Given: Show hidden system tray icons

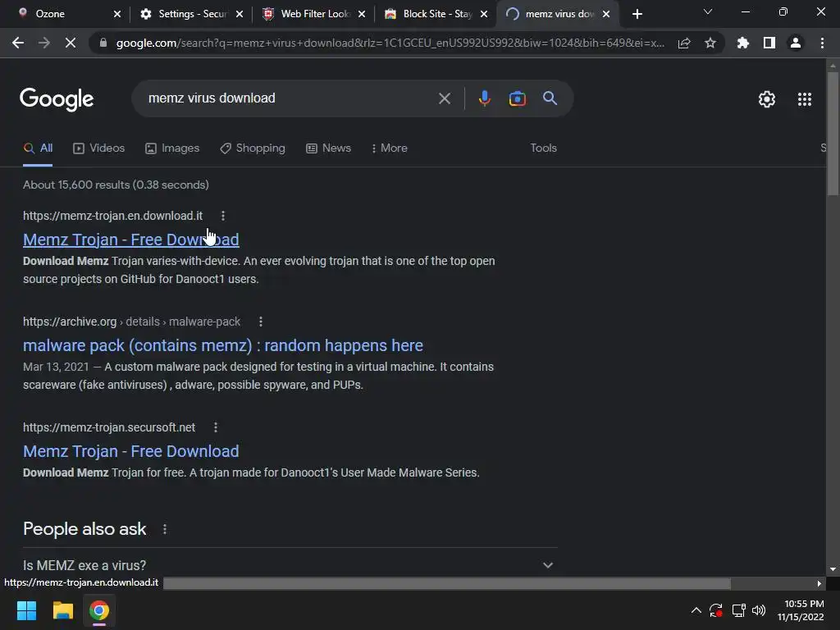Looking at the screenshot, I should [696, 610].
